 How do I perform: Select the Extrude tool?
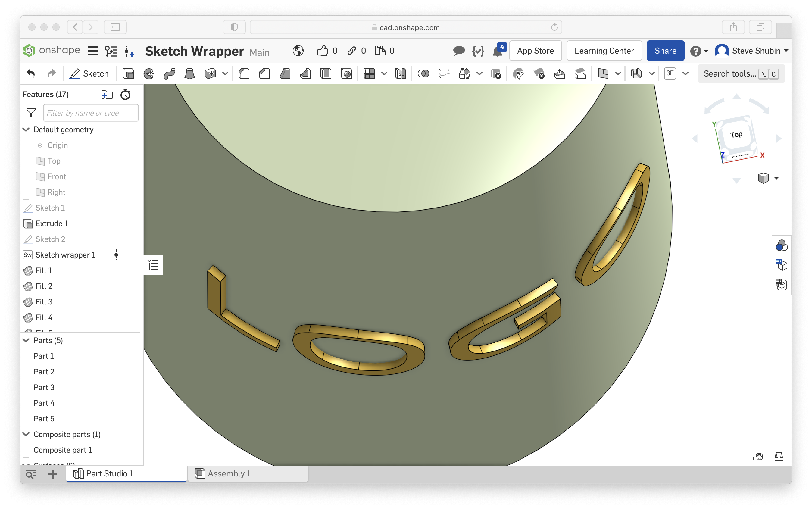[x=128, y=73]
